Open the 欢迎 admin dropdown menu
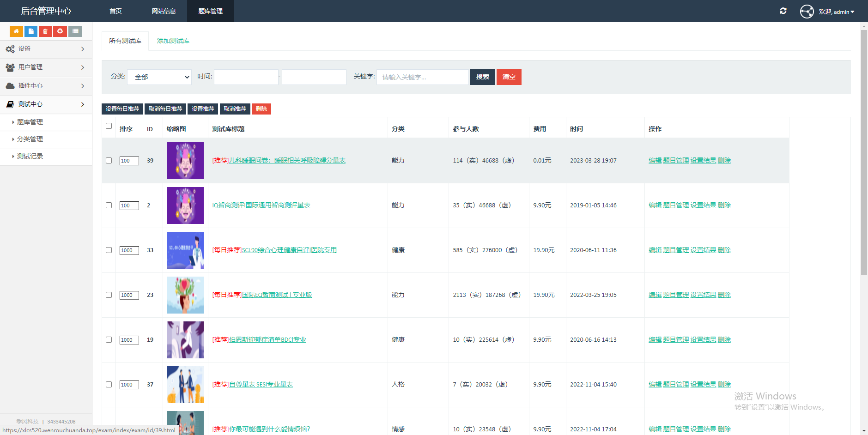Screen dimensions: 868x435 836,12
